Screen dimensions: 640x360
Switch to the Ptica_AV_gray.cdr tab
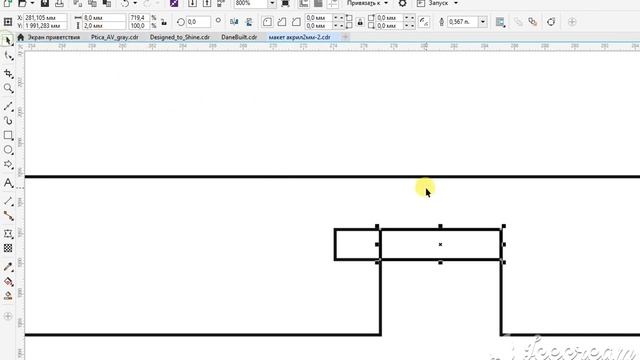pyautogui.click(x=115, y=37)
